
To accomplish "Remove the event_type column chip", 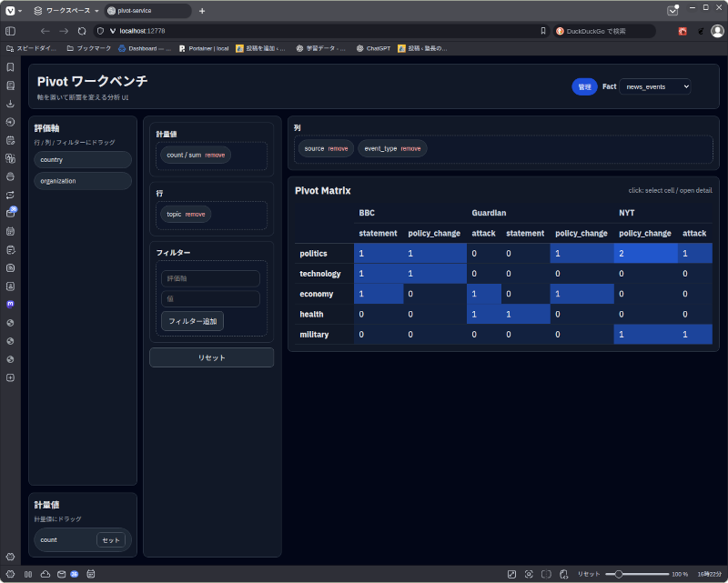I will click(x=410, y=148).
